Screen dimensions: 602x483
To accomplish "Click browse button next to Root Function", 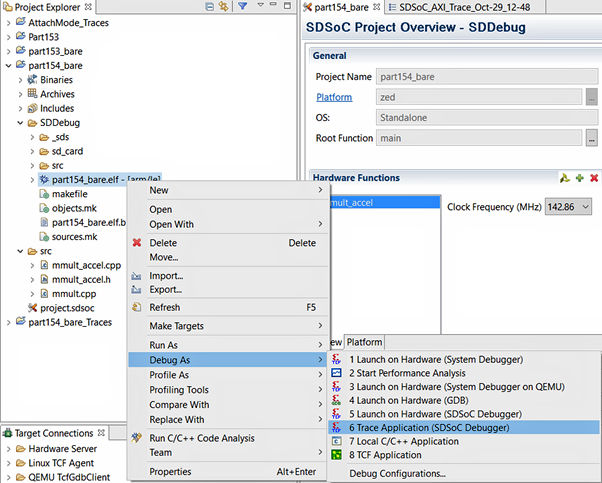I will pos(592,138).
